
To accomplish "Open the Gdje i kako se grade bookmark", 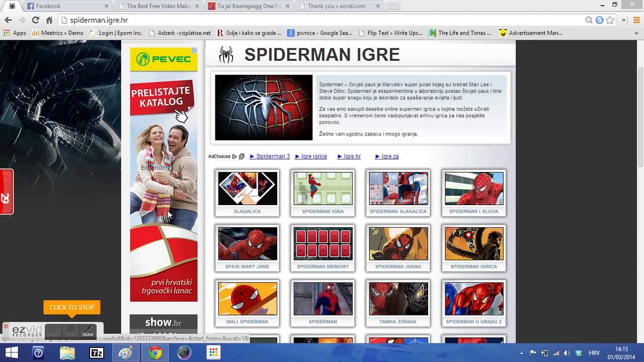I will [x=249, y=33].
